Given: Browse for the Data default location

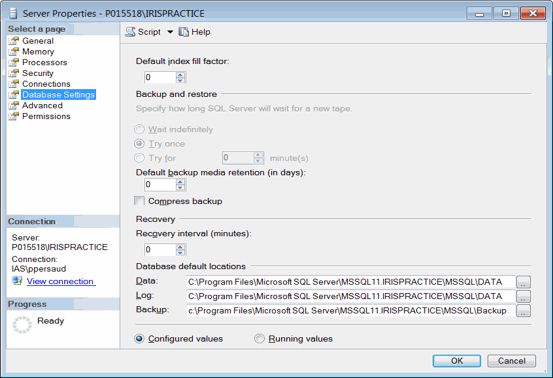Looking at the screenshot, I should pos(523,282).
